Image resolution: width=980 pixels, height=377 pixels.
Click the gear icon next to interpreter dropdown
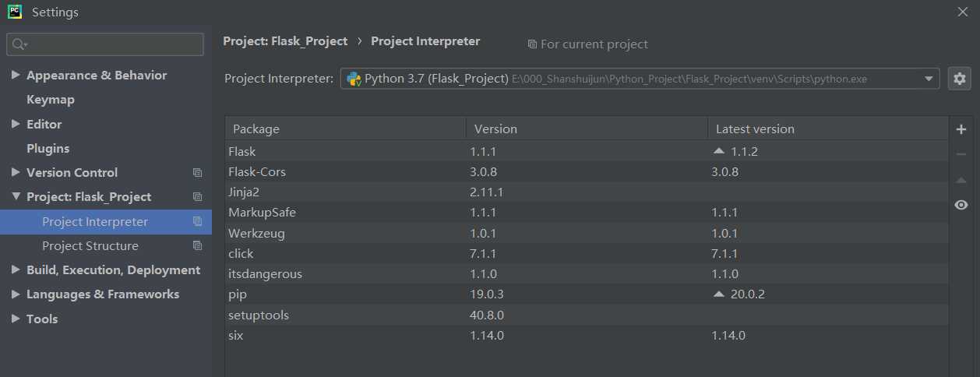point(959,79)
